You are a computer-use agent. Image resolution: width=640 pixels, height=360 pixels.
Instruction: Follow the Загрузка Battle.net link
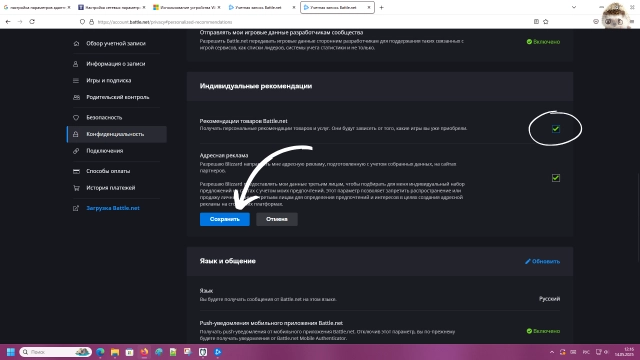(x=113, y=208)
